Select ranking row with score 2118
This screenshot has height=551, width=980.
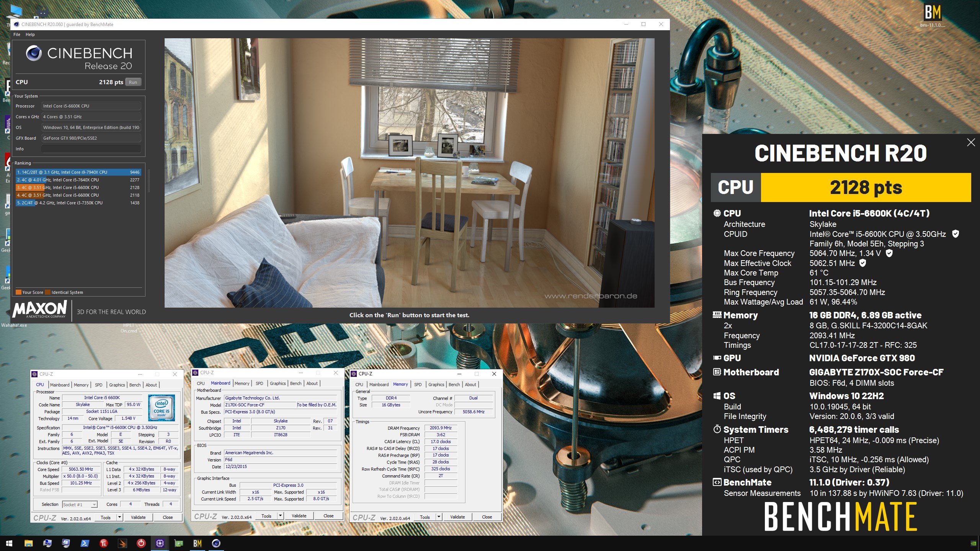(x=78, y=195)
